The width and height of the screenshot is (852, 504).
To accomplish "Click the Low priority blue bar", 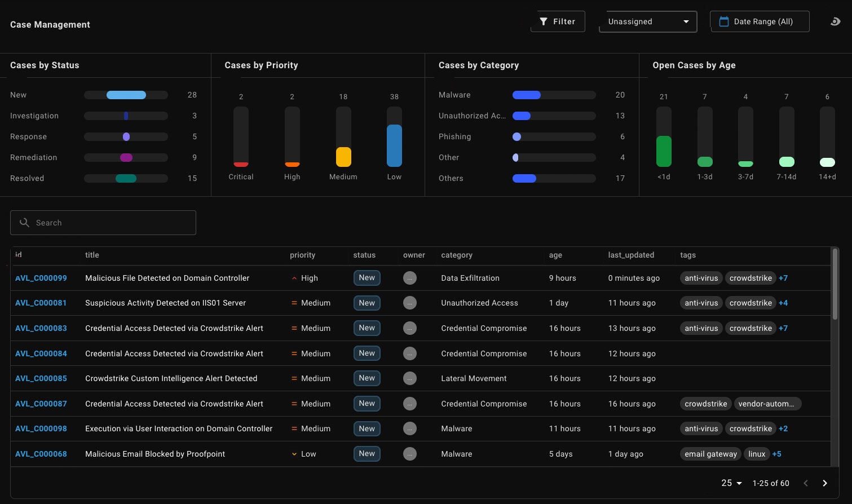I will pyautogui.click(x=394, y=145).
